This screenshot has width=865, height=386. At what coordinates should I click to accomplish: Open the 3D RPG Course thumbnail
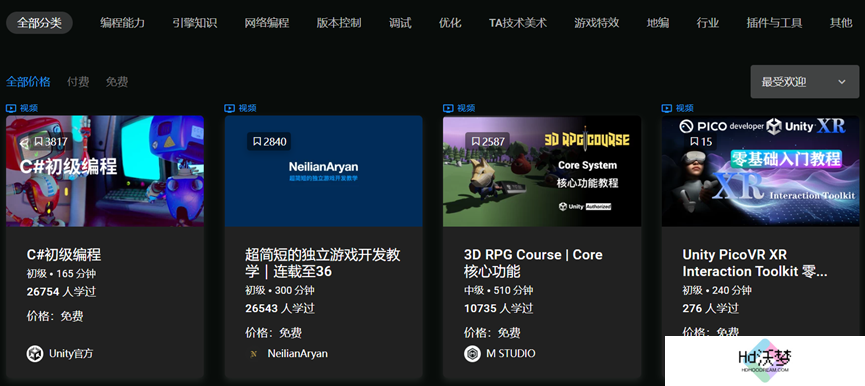coord(542,171)
